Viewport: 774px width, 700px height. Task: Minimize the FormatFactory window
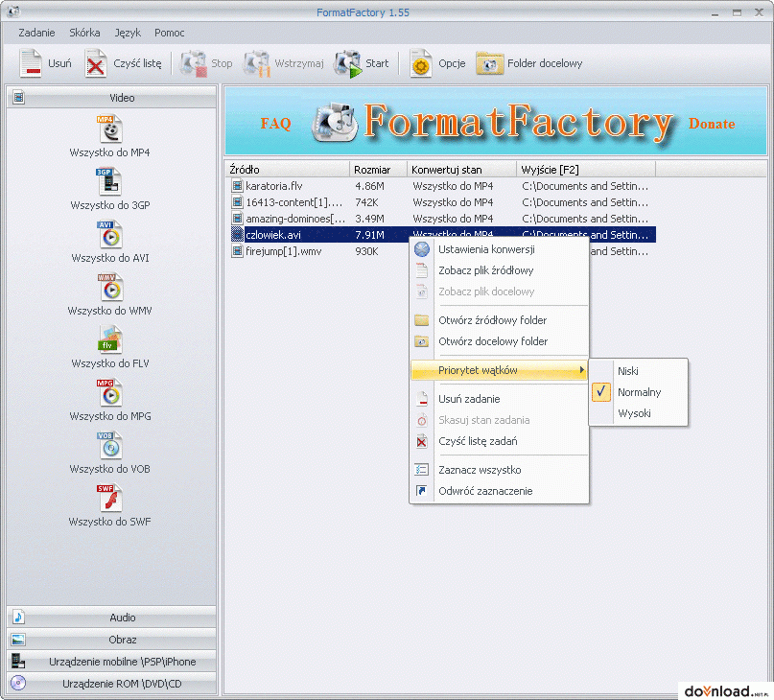point(715,13)
